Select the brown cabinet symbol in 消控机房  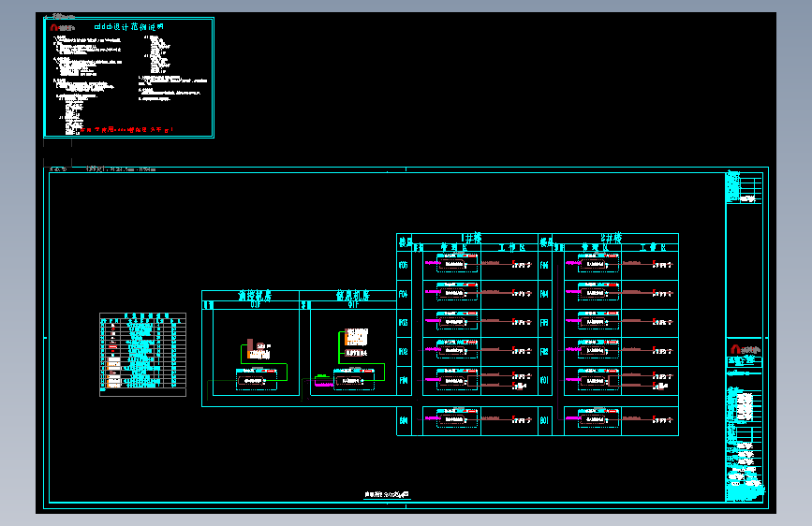[x=250, y=346]
